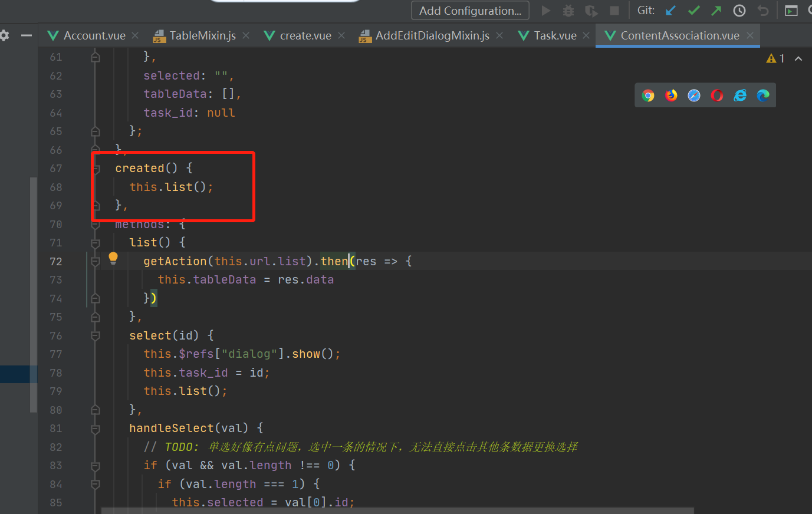Click the layout window icon in the top toolbar
812x514 pixels.
click(791, 11)
